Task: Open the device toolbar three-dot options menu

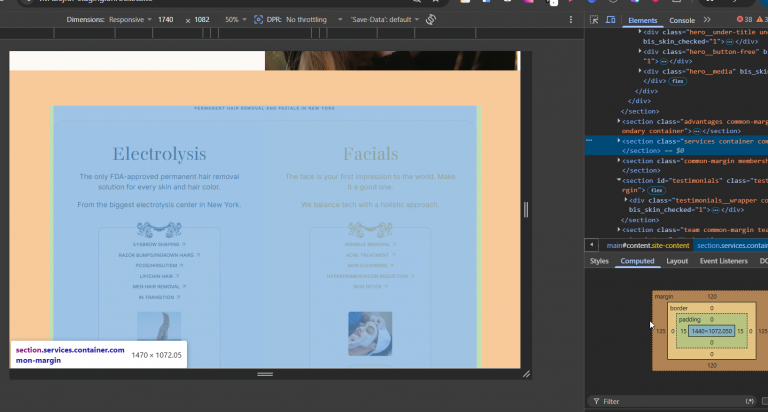Action: click(x=571, y=20)
